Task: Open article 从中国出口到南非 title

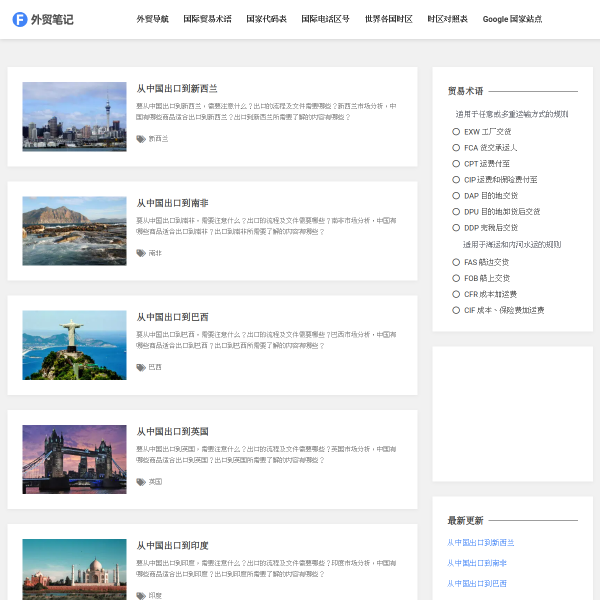Action: [x=172, y=203]
